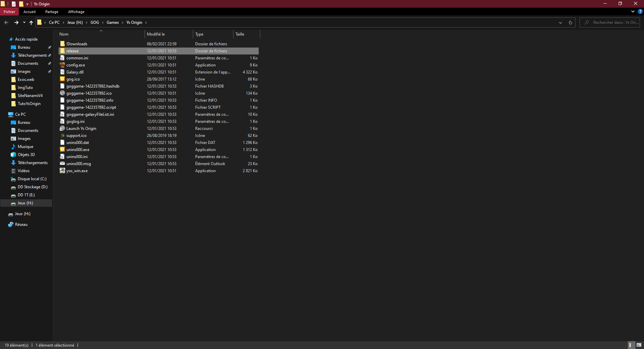Open the Affichage ribbon tab
The height and width of the screenshot is (349, 644).
coord(76,12)
